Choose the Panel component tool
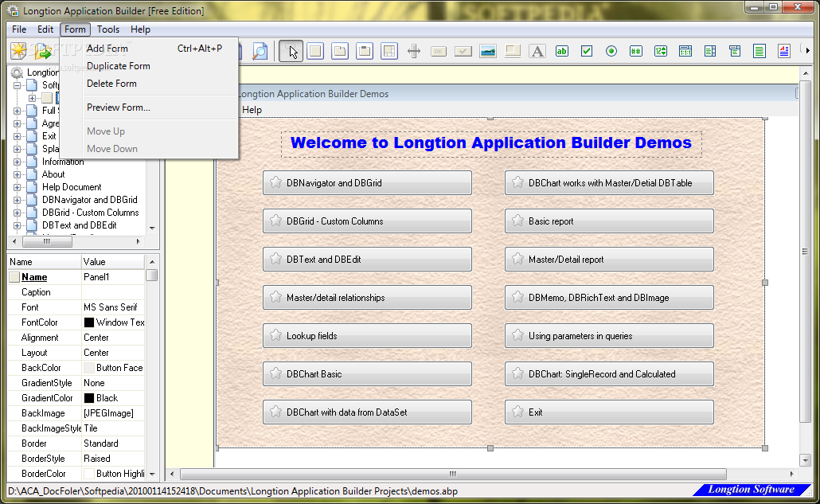The height and width of the screenshot is (504, 820). click(315, 51)
